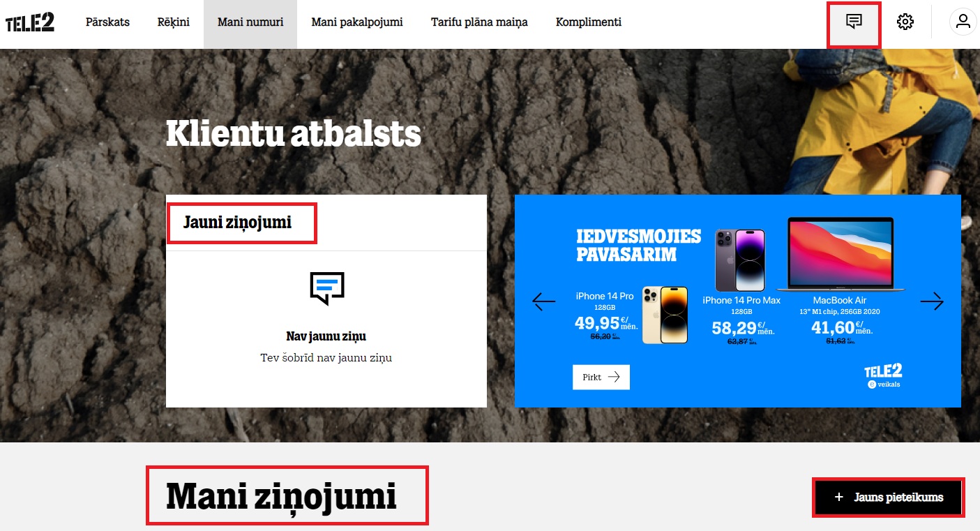
Task: Open the settings gear icon
Action: (x=905, y=22)
